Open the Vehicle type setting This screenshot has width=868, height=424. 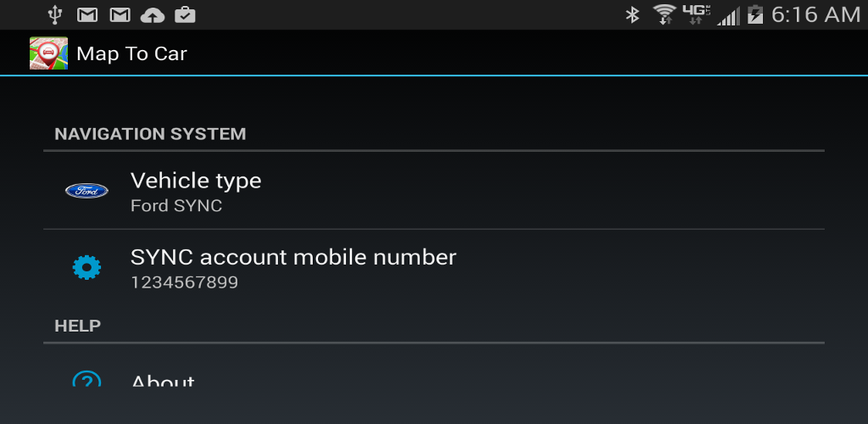click(x=434, y=191)
